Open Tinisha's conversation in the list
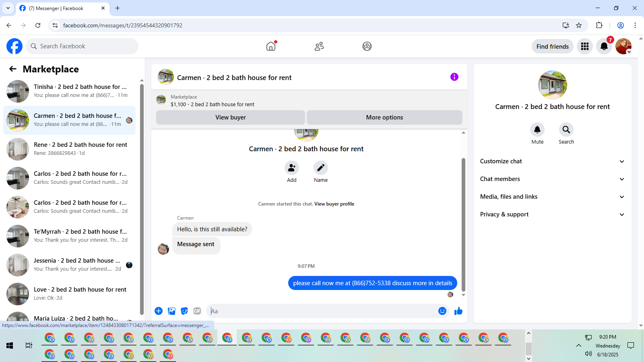The image size is (644, 362). (x=69, y=91)
